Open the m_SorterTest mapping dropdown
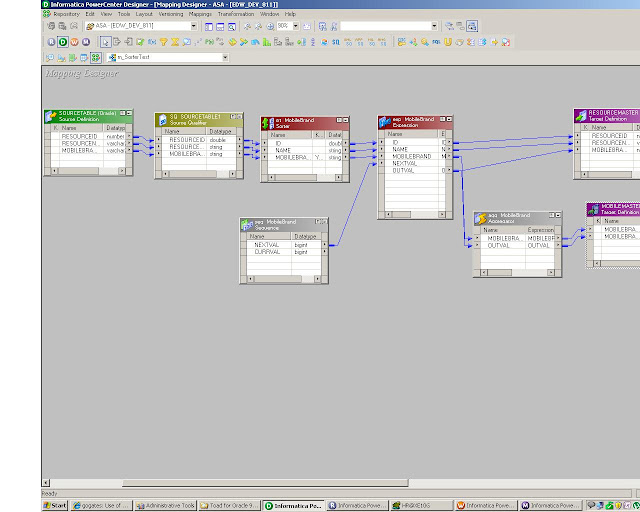The height and width of the screenshot is (512, 640). 225,57
